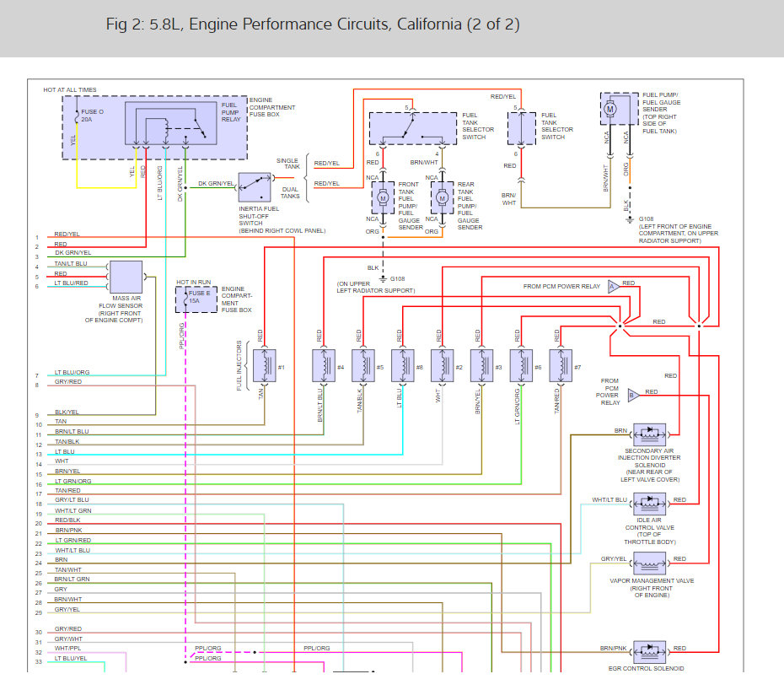Viewport: 784px width, 690px height.
Task: Click the front tank fuel pump motor symbol
Action: pos(383,197)
